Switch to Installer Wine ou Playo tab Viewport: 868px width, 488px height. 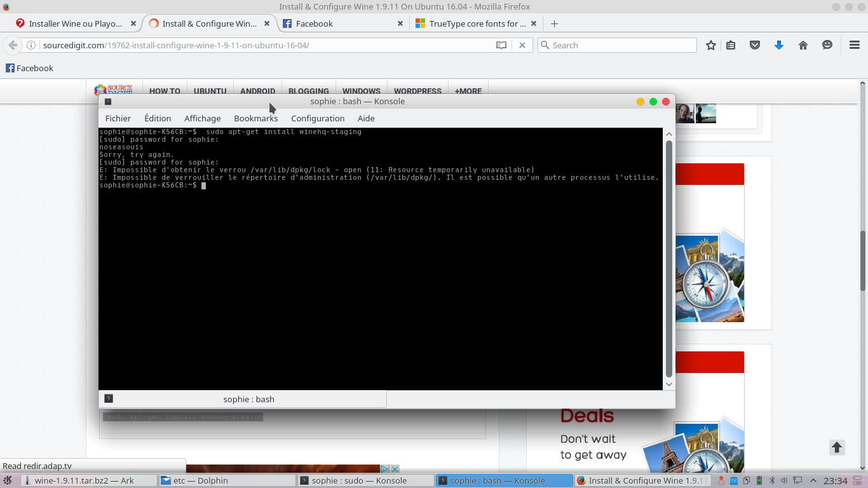coord(76,24)
